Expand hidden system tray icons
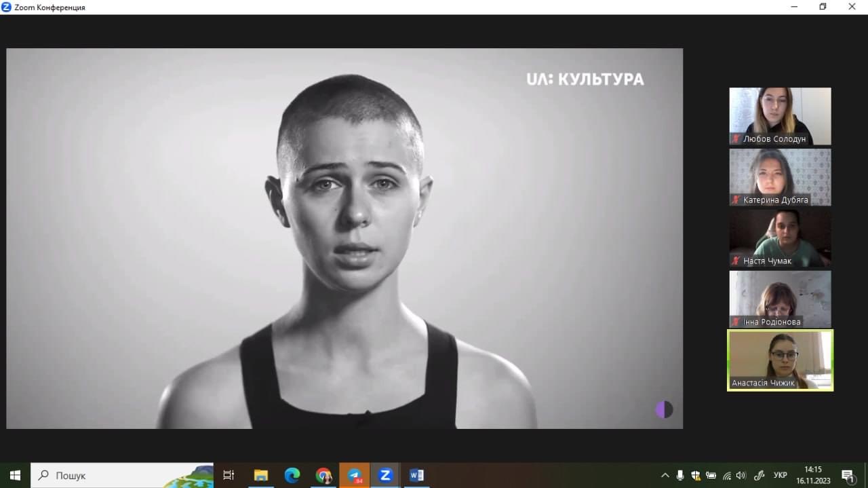Image resolution: width=868 pixels, height=488 pixels. coord(665,475)
